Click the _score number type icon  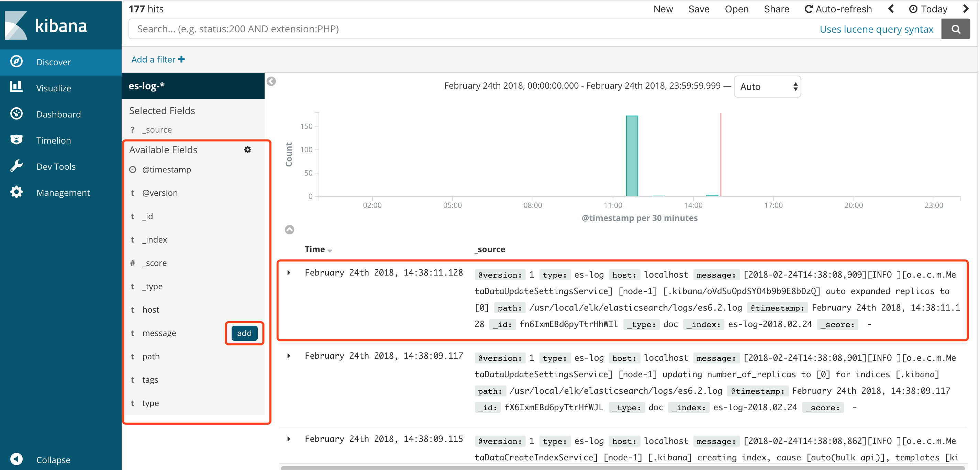[132, 263]
